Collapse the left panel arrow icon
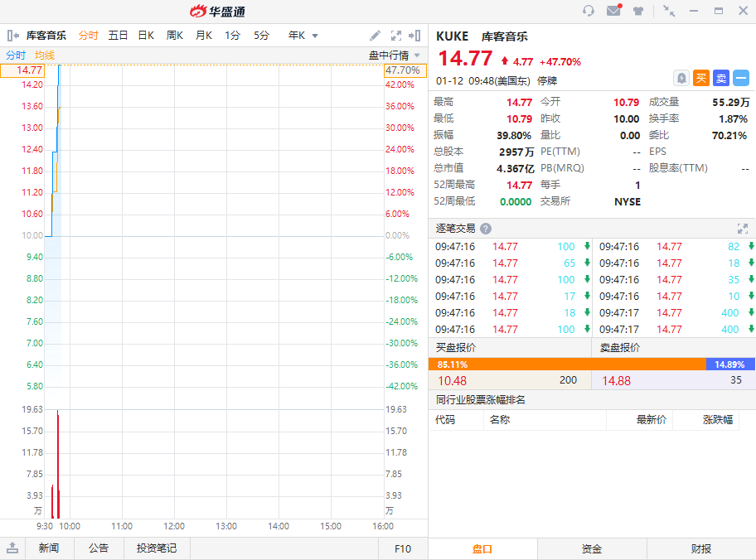Screen dimensions: 756x560 [12, 36]
